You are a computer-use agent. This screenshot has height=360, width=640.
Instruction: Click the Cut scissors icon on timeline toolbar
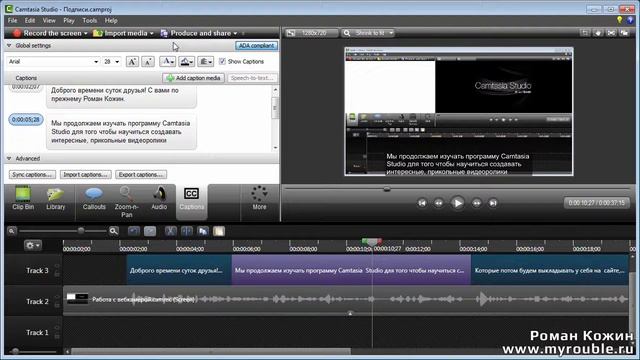pos(171,231)
